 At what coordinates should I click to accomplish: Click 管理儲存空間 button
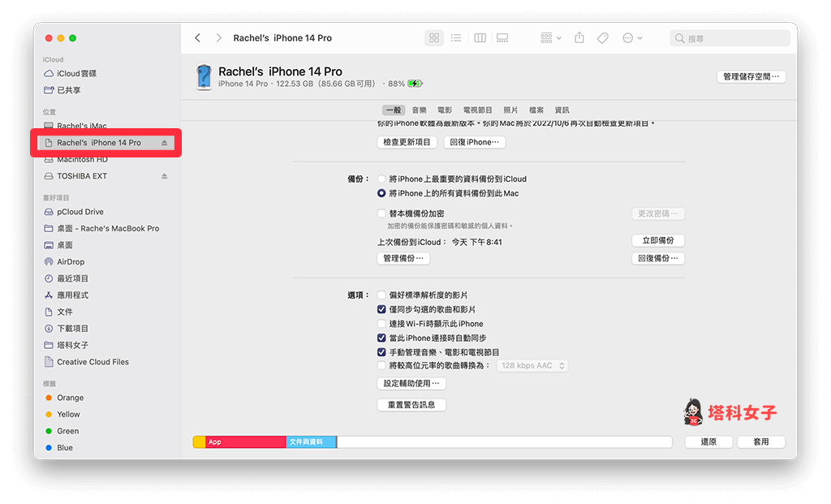(x=751, y=76)
